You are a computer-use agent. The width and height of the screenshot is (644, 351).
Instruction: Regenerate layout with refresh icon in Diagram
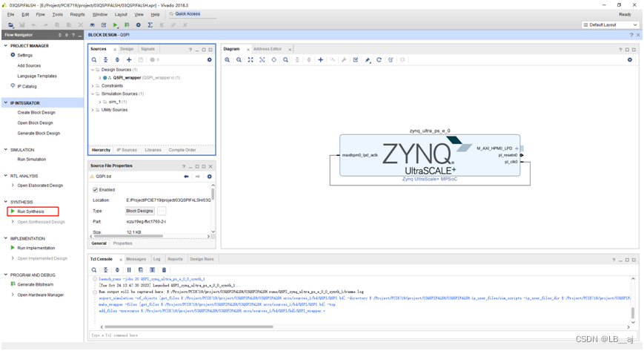[x=379, y=59]
